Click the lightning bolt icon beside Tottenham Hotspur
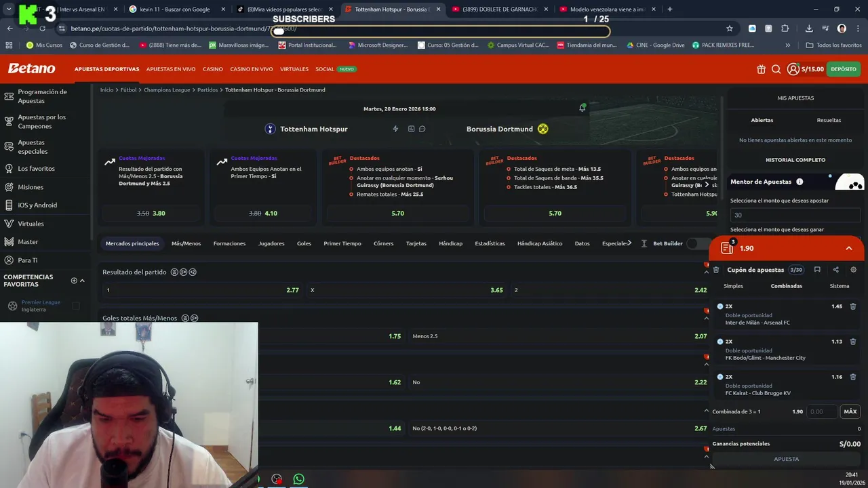 396,129
